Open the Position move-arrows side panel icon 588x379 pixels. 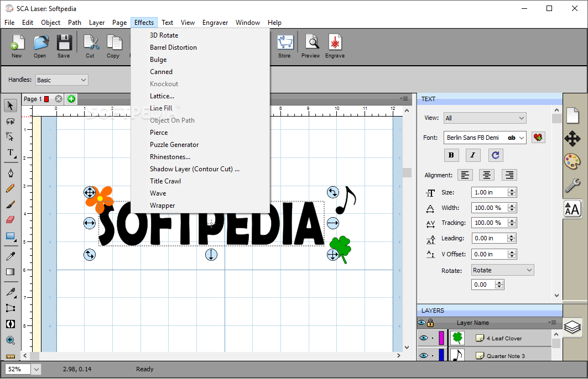(x=573, y=139)
